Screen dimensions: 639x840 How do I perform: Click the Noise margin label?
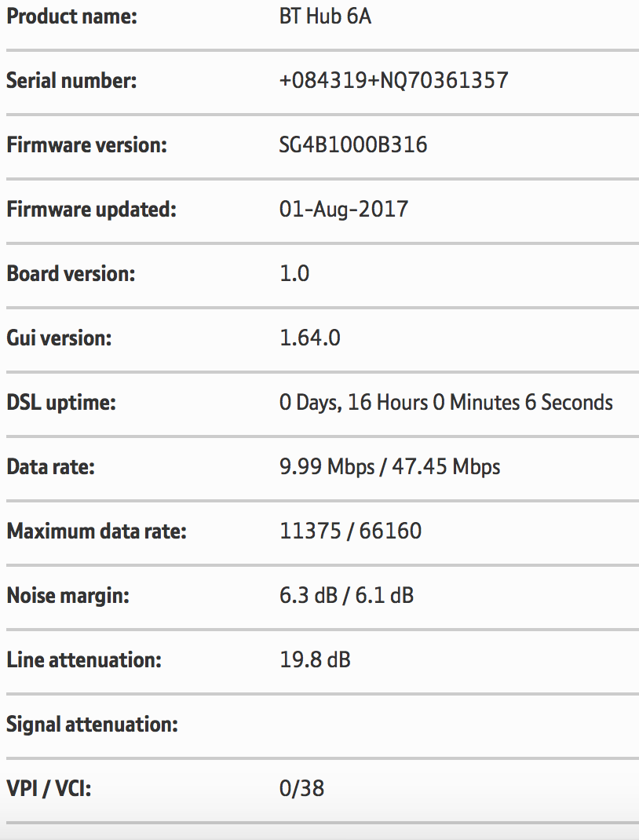coord(68,596)
